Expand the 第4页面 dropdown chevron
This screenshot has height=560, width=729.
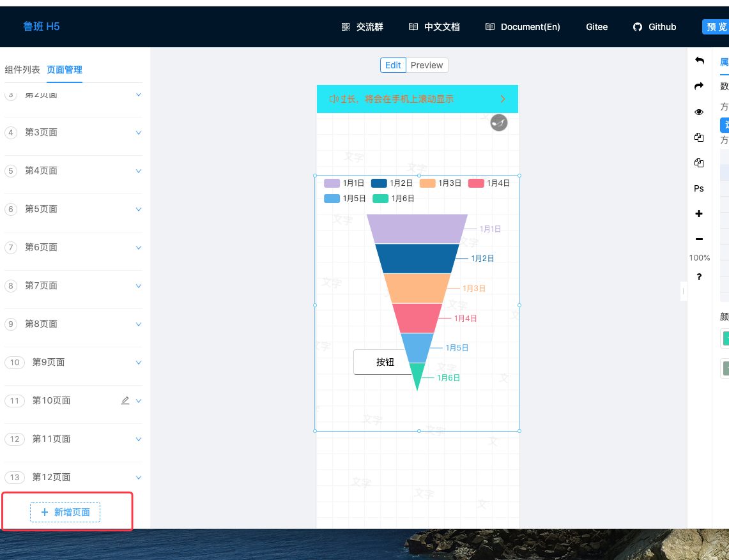tap(139, 170)
